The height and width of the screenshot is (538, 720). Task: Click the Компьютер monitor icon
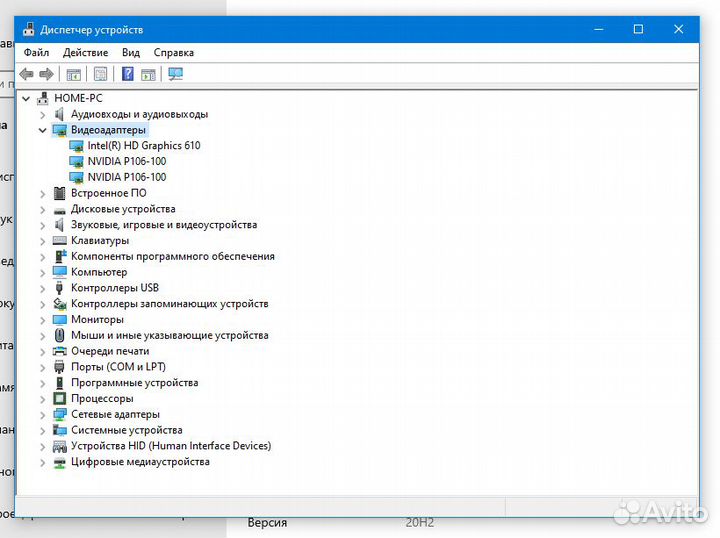(60, 272)
